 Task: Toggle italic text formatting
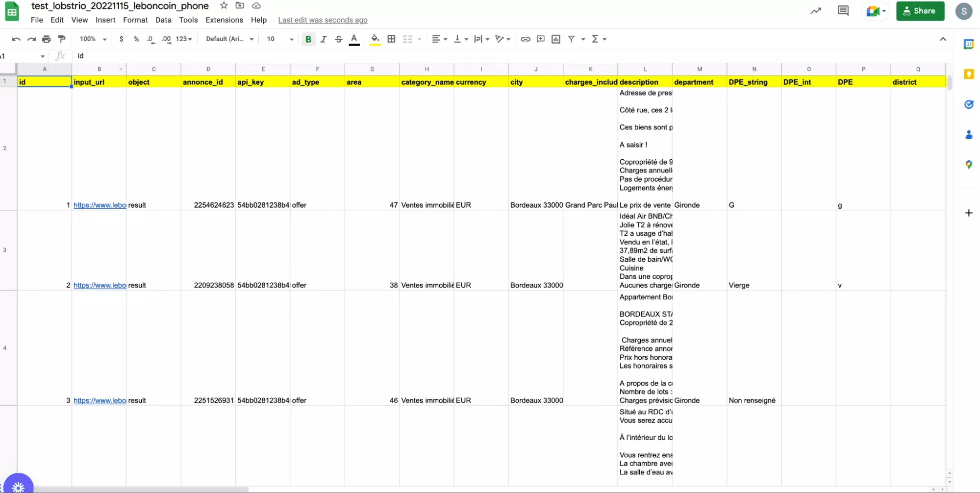pos(324,39)
